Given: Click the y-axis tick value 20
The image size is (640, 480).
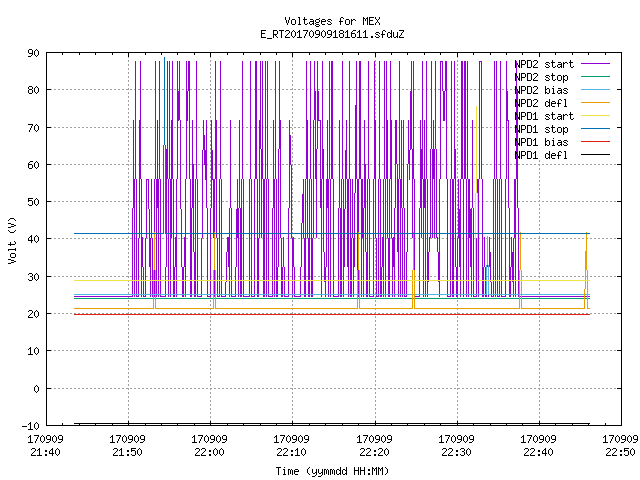Looking at the screenshot, I should (x=33, y=314).
